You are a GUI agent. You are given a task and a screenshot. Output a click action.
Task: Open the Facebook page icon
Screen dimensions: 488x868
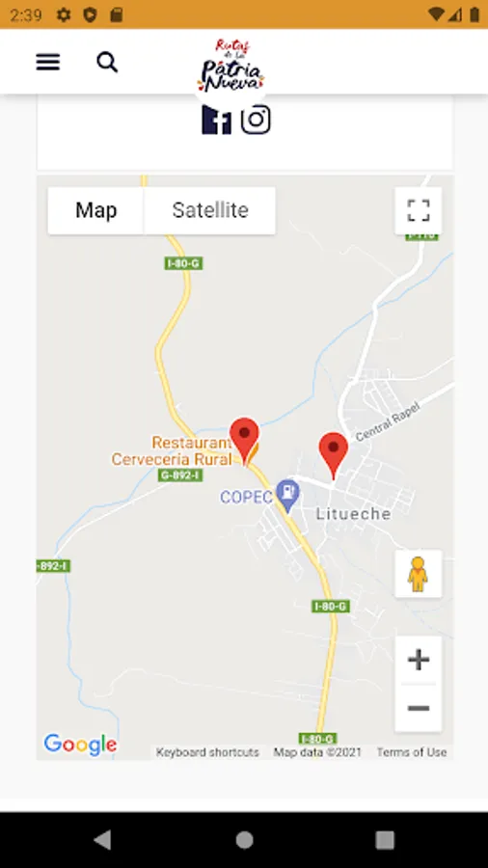216,120
